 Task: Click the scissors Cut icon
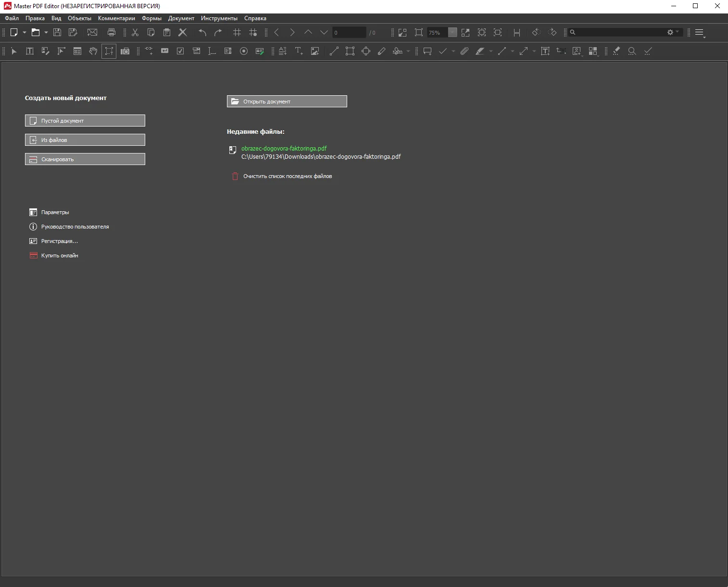coord(135,32)
